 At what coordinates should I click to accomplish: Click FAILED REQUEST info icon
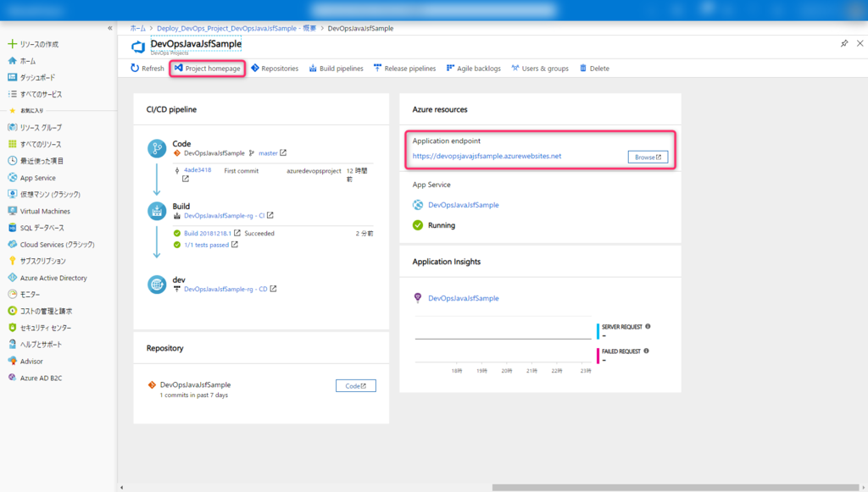(x=646, y=351)
